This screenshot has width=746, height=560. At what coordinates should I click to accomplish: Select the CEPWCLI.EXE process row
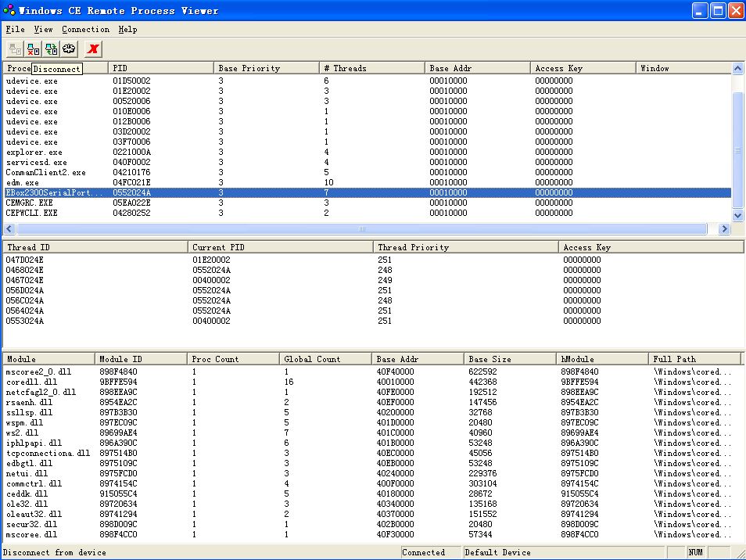(x=368, y=214)
